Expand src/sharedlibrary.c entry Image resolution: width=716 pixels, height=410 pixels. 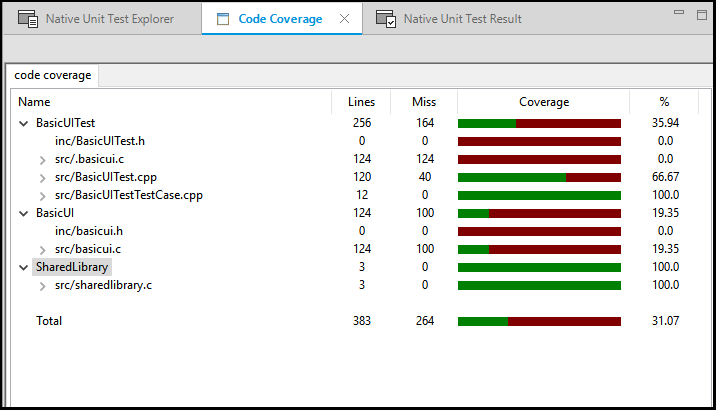[x=42, y=286]
